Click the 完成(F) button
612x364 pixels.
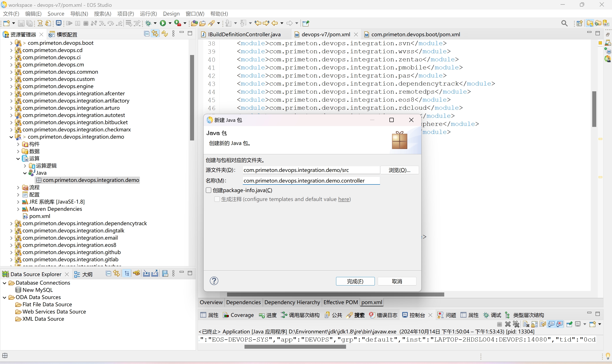point(355,281)
